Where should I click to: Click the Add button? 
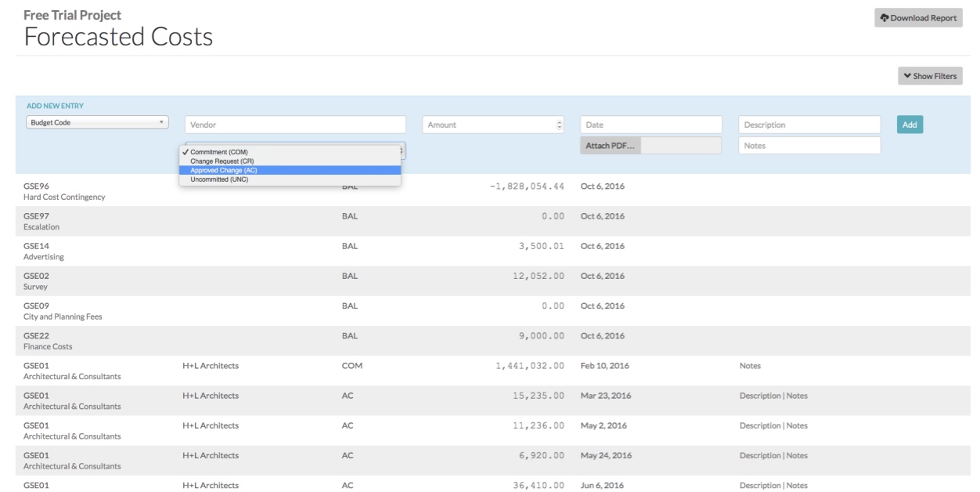[x=910, y=125]
